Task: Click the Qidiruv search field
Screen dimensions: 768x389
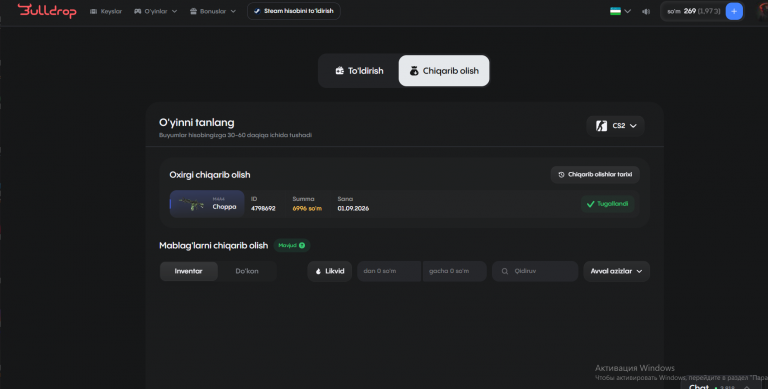Action: coord(535,271)
